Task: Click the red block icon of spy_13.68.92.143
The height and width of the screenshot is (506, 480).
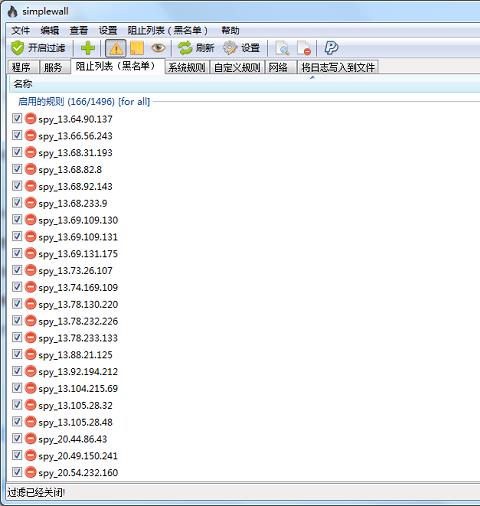Action: pyautogui.click(x=30, y=186)
